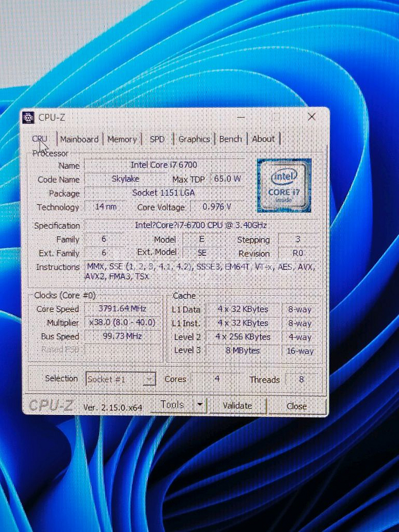
Task: Switch to the Mainboard tab
Action: click(79, 139)
